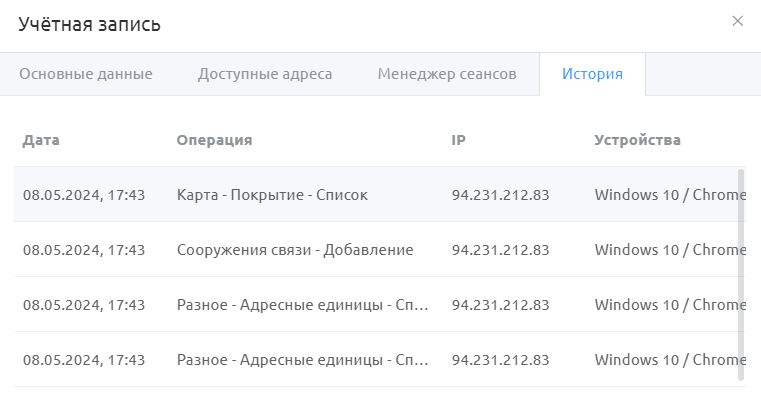761x406 pixels.
Task: Select the upper Разное - Адресные единицы entry
Action: pos(302,305)
